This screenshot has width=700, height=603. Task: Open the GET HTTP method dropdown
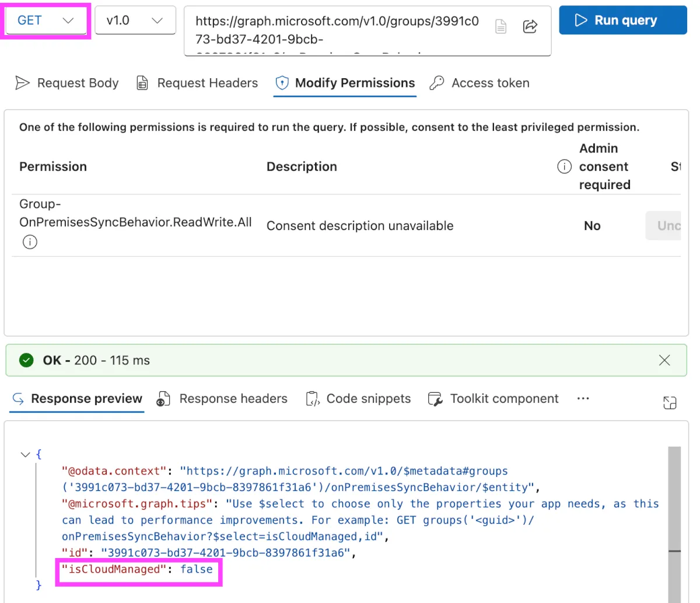coord(46,20)
